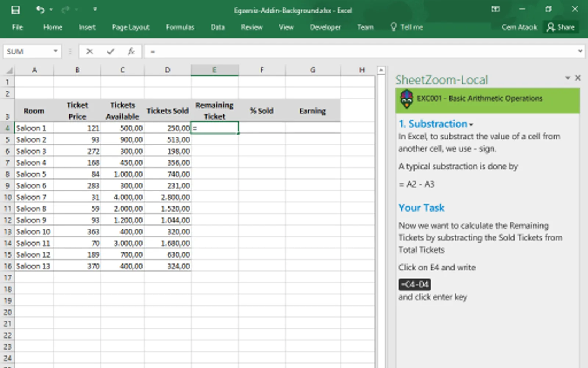Image resolution: width=588 pixels, height=368 pixels.
Task: Select row 10 header
Action: click(x=7, y=197)
